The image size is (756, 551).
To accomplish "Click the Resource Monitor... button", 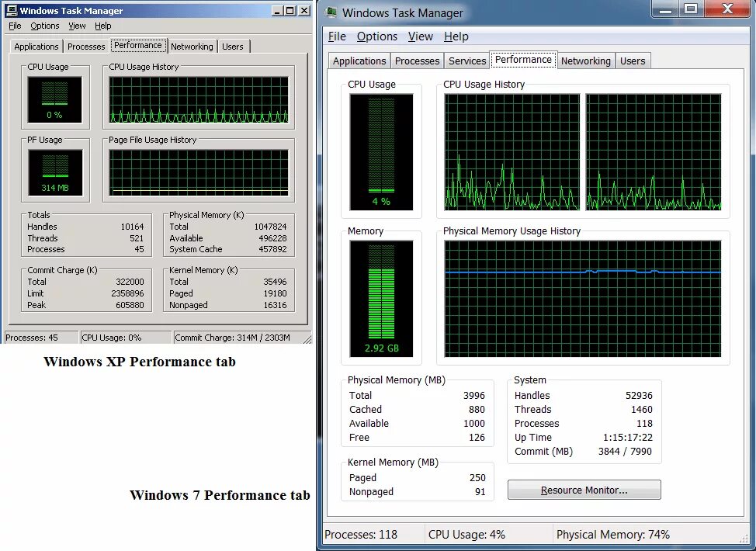I will (584, 490).
